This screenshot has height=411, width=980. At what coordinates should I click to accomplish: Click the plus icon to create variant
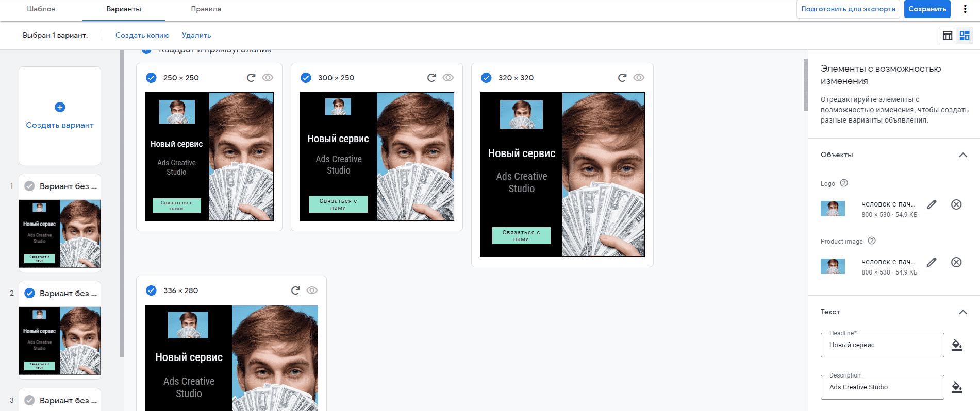pos(60,107)
